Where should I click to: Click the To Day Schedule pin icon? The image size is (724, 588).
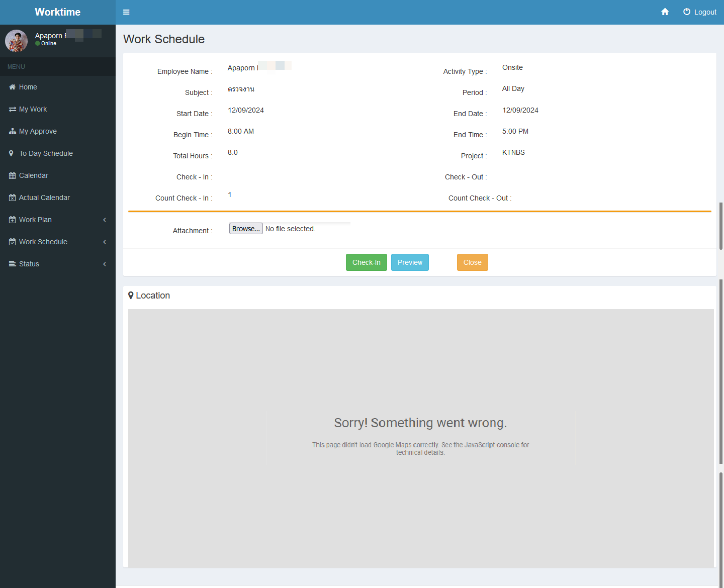click(11, 153)
